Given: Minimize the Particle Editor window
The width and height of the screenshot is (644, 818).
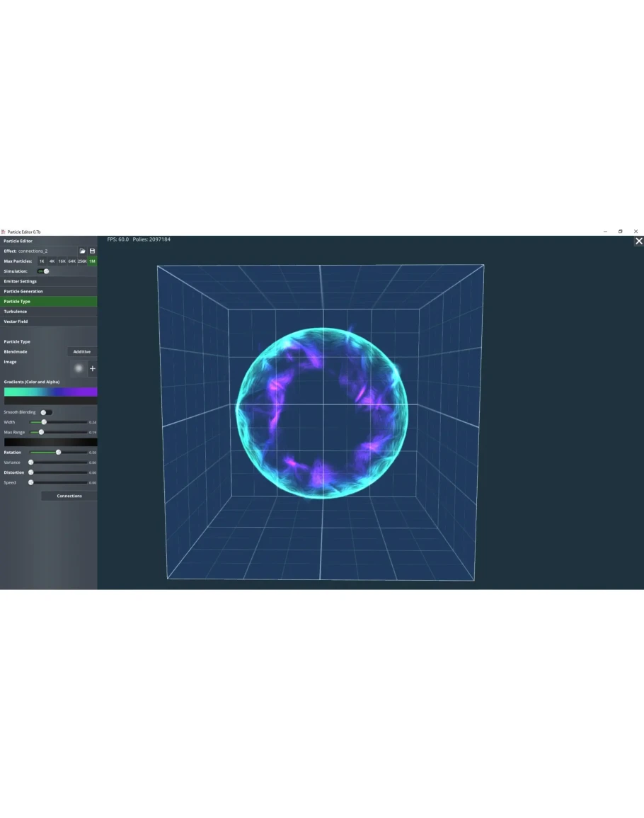Looking at the screenshot, I should (x=605, y=232).
